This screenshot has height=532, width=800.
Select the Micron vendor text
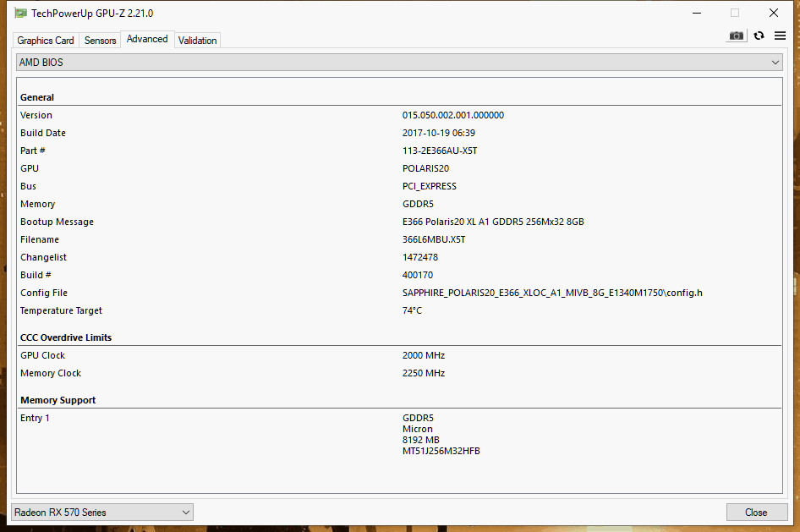pos(418,429)
